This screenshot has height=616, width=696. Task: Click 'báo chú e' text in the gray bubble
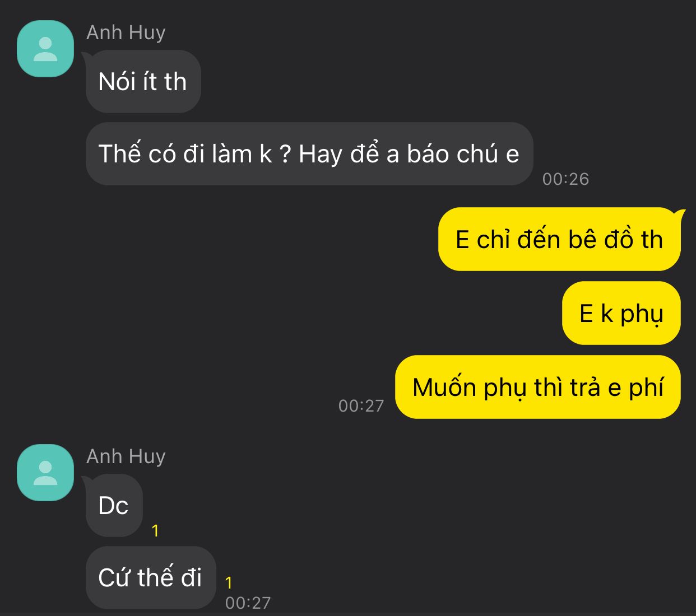tap(463, 154)
